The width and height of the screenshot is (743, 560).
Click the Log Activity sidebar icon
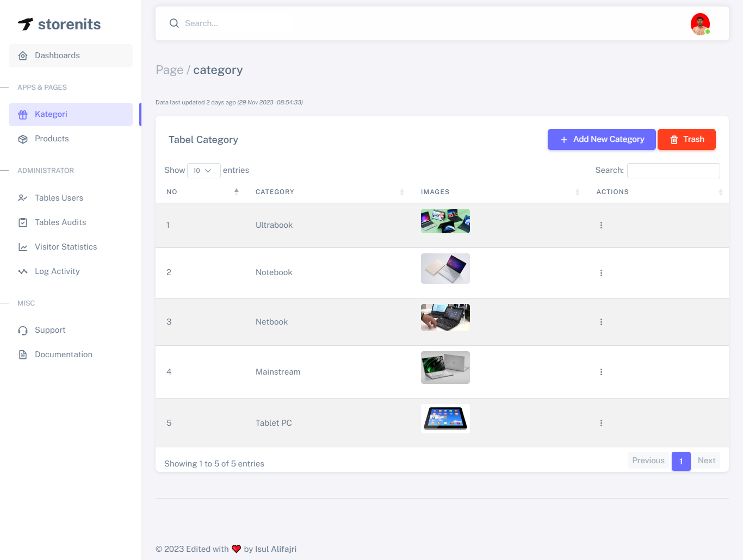point(23,271)
